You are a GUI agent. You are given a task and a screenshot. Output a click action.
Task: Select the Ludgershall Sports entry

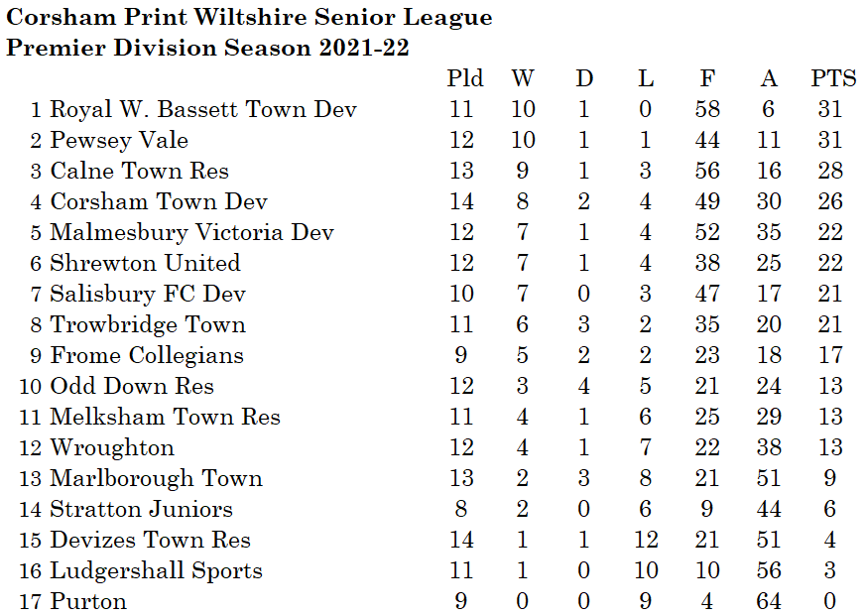[157, 570]
